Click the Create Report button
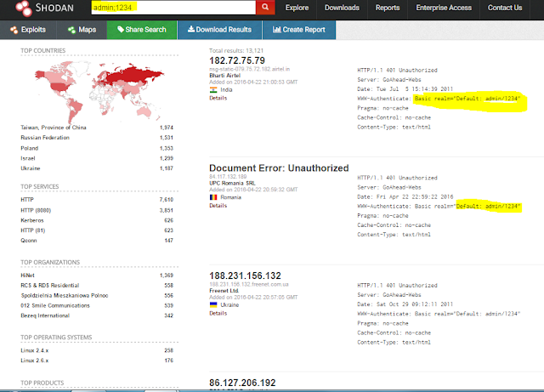Image resolution: width=544 pixels, height=392 pixels. pyautogui.click(x=299, y=30)
